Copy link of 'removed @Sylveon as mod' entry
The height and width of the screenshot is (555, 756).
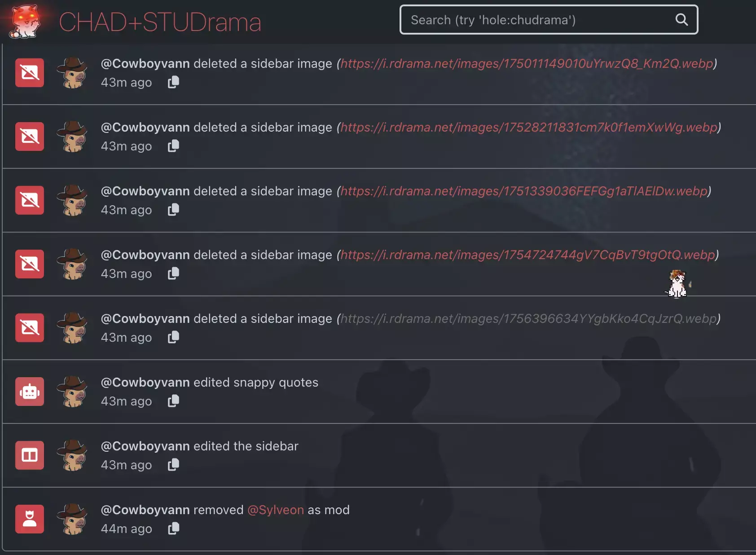click(173, 528)
